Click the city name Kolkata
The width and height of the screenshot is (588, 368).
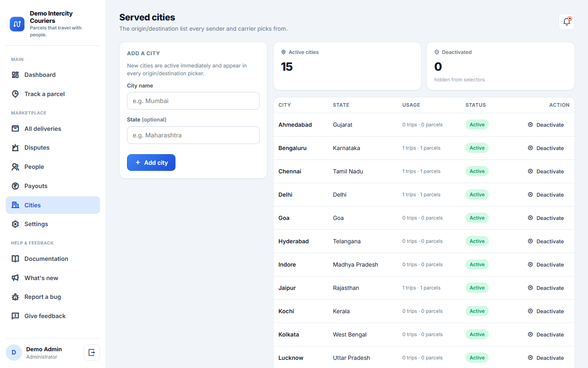[x=289, y=334]
